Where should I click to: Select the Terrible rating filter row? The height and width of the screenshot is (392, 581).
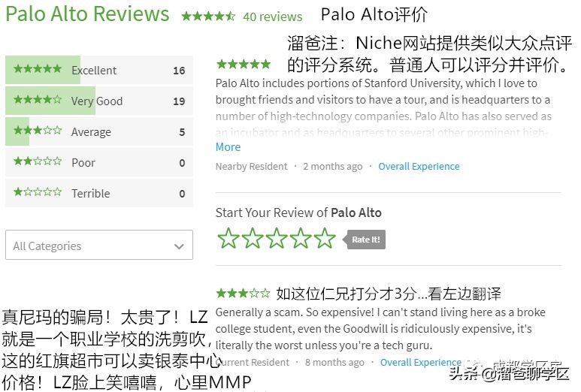(99, 193)
